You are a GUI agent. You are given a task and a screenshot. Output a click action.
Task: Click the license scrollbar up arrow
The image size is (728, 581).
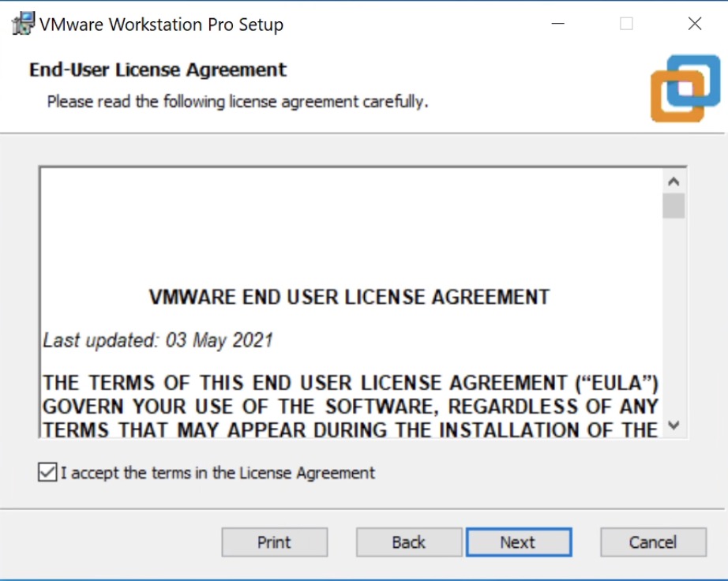pyautogui.click(x=674, y=182)
